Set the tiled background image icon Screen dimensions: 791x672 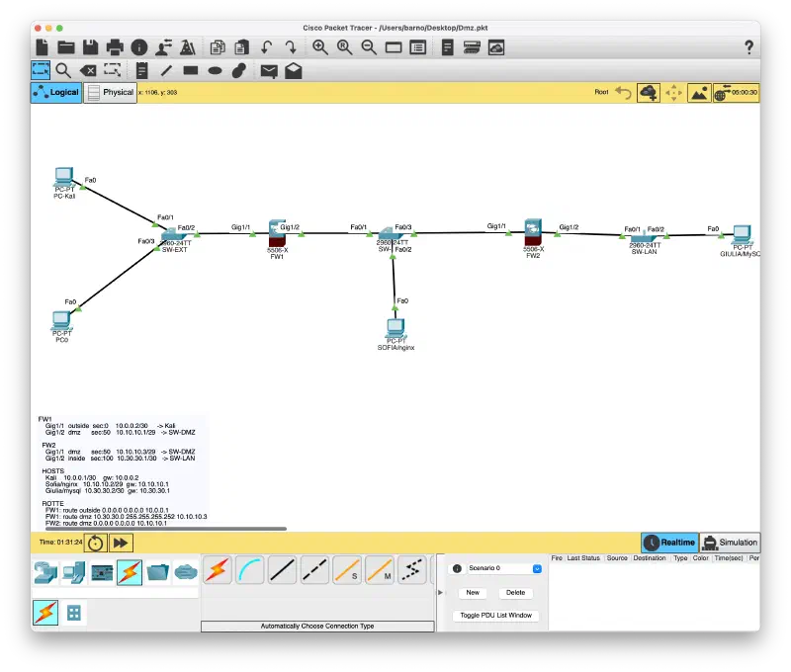(699, 93)
